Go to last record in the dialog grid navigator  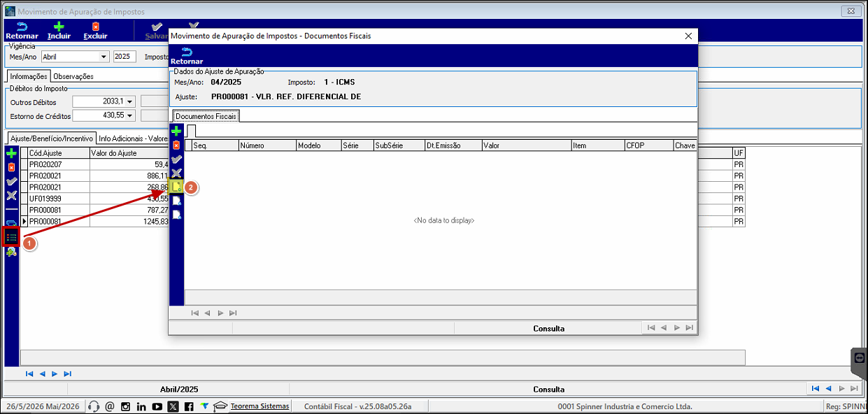(233, 313)
